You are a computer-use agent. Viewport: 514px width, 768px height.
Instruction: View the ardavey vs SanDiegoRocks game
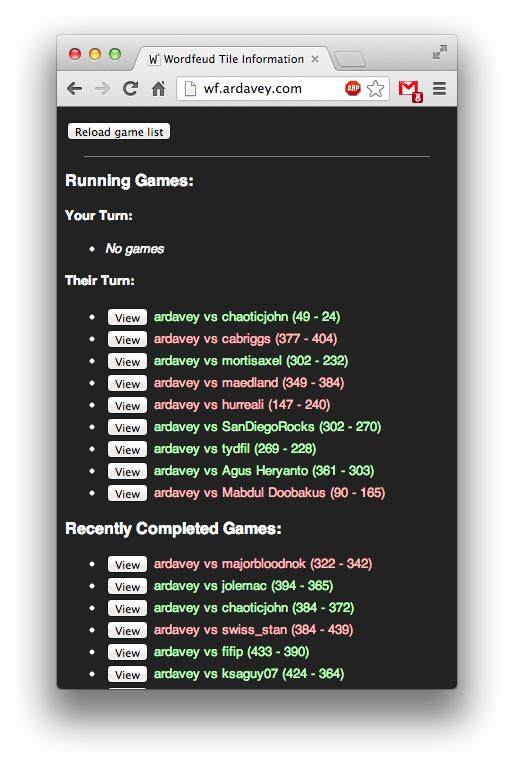[x=127, y=428]
